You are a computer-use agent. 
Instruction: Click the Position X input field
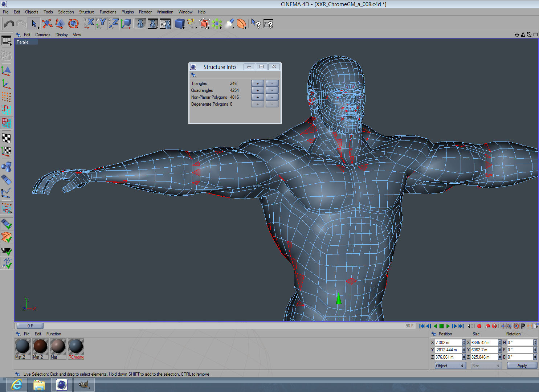click(448, 342)
